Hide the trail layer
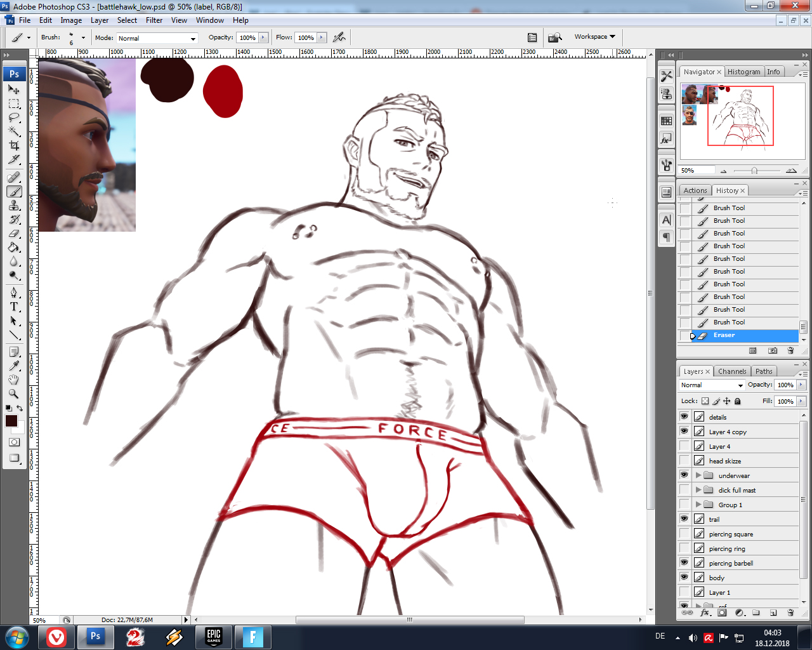 684,519
